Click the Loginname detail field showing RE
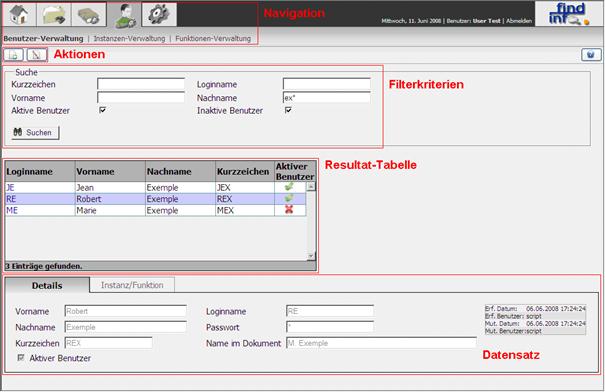The width and height of the screenshot is (605, 392). tap(330, 311)
